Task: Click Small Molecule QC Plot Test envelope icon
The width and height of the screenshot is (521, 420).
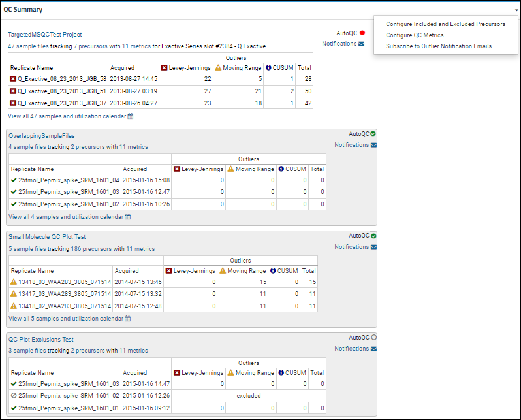Action: (x=373, y=247)
